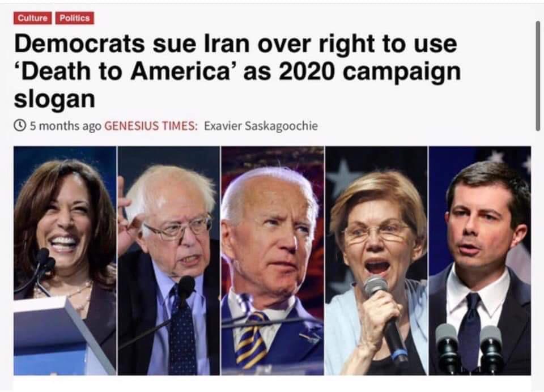Click the '5 months ago' timestamp

click(x=66, y=126)
